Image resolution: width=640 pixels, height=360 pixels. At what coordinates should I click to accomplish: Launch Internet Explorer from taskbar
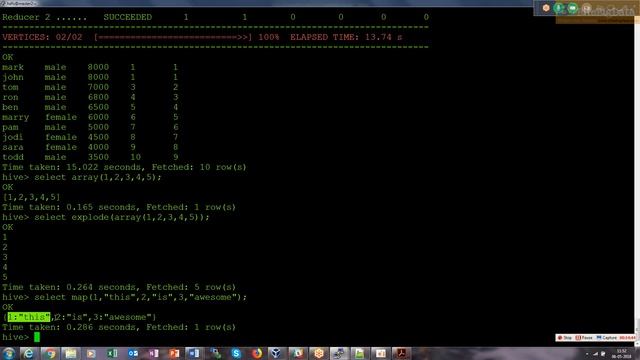point(29,353)
